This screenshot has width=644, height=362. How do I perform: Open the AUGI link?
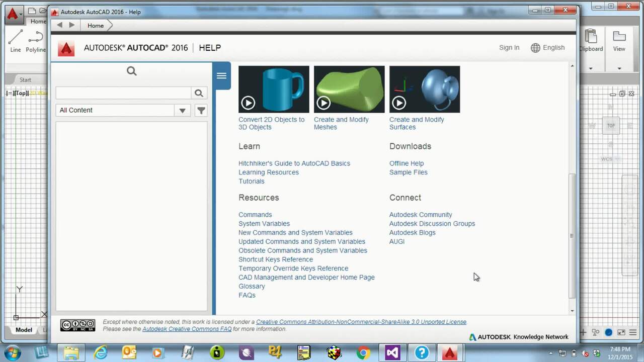pyautogui.click(x=397, y=242)
